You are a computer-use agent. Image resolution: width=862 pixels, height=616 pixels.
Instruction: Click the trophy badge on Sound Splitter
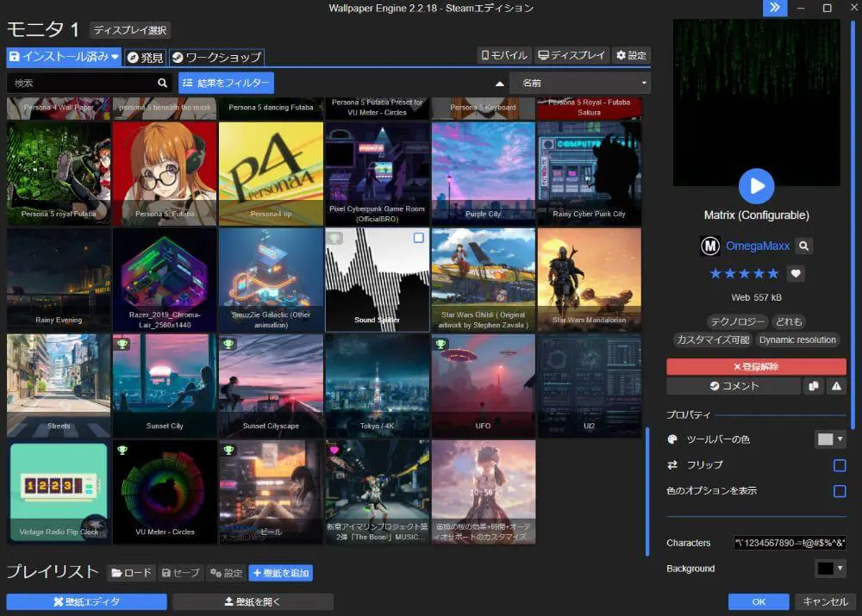point(334,238)
